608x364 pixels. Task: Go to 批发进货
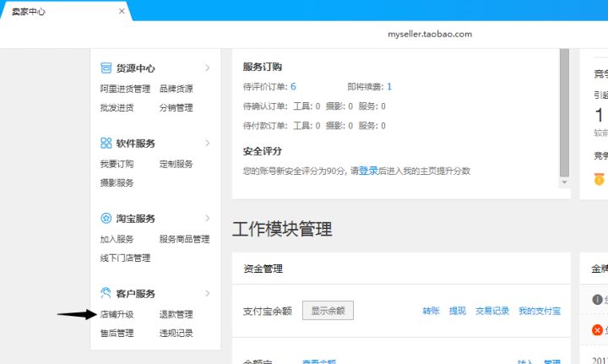point(117,107)
